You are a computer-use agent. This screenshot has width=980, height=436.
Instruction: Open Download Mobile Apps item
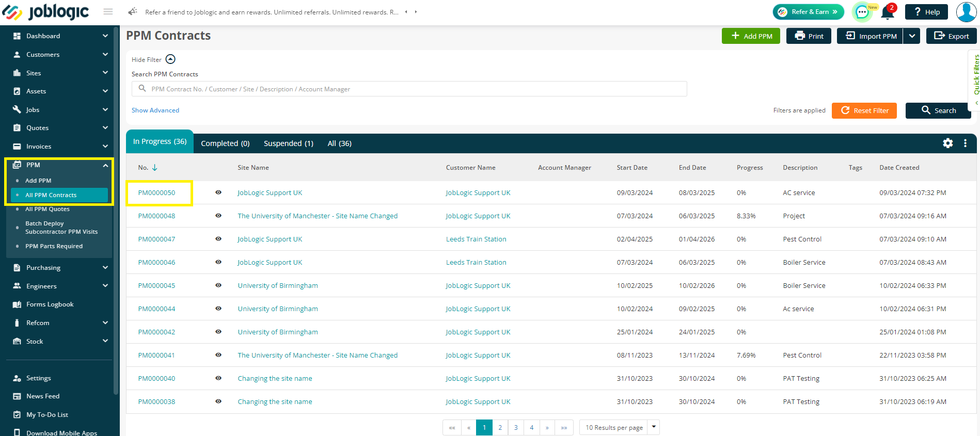point(61,432)
